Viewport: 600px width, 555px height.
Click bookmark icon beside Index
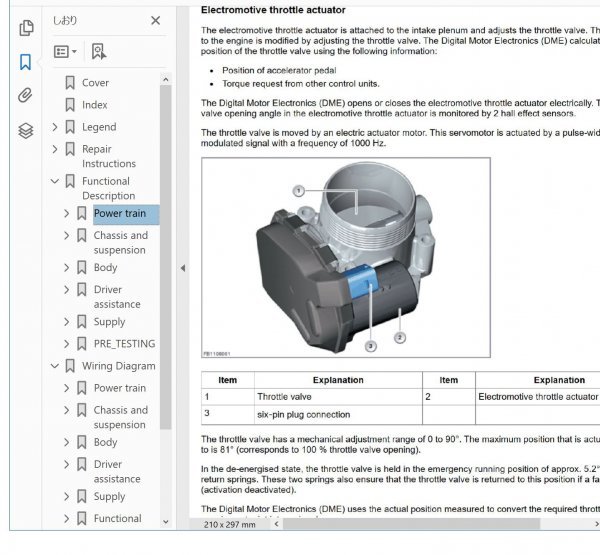click(70, 105)
